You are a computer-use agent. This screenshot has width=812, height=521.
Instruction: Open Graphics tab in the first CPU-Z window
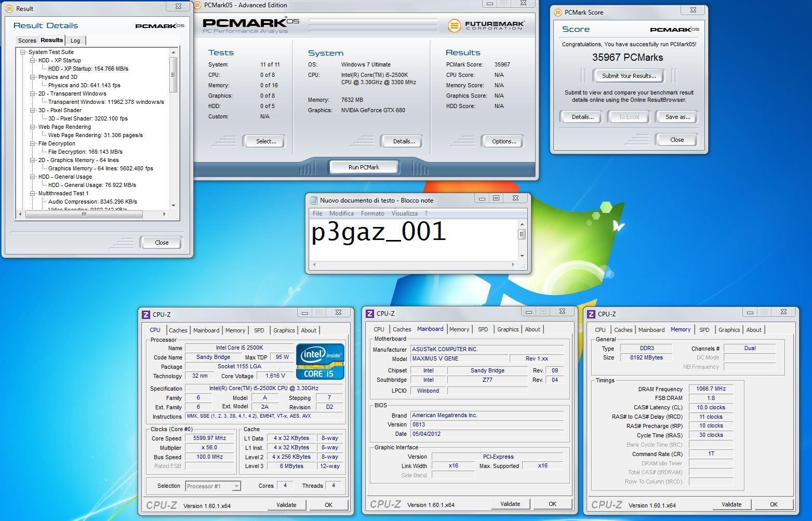click(x=284, y=330)
